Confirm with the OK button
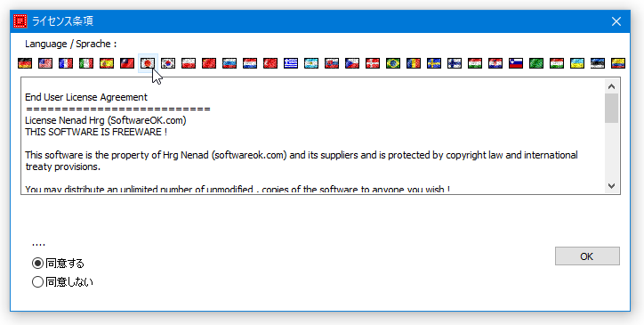Viewport: 644px width, 325px height. point(587,256)
